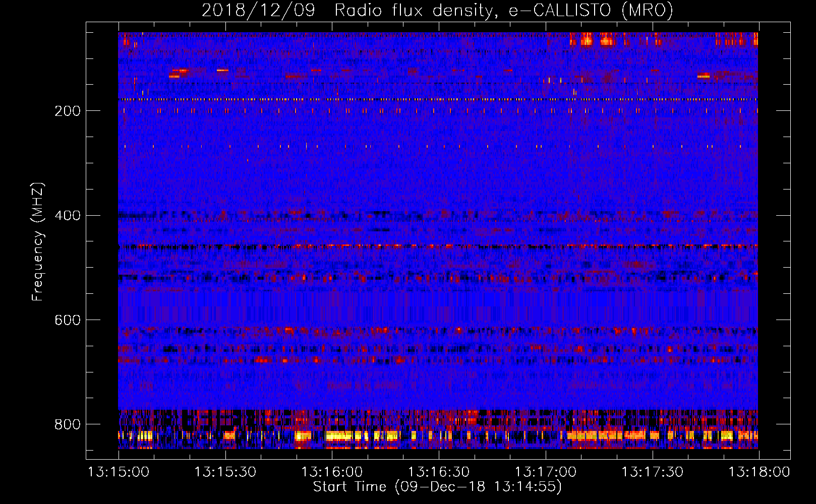Click the 400 frequency tick label
Viewport: 816px width, 504px height.
(x=68, y=216)
